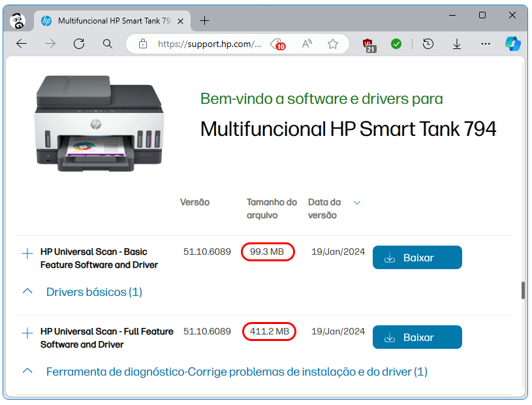Click HP Universal Scan Basic Feature title
532x405 pixels.
(99, 258)
